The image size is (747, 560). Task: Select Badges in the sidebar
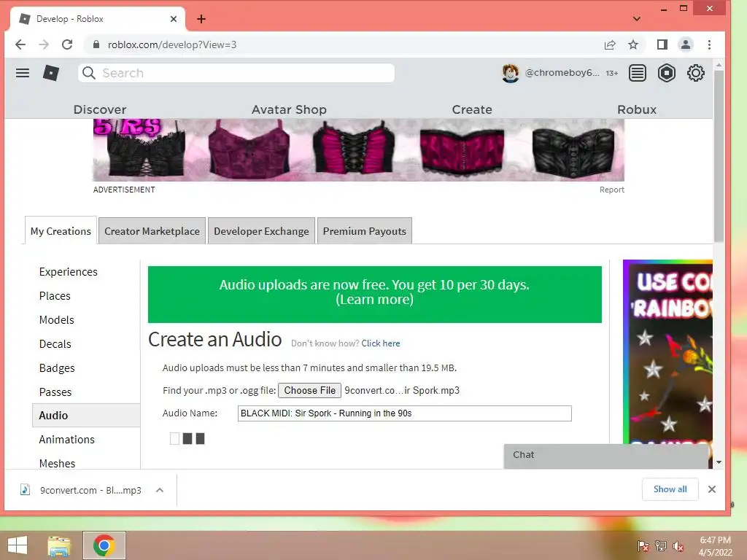57,367
